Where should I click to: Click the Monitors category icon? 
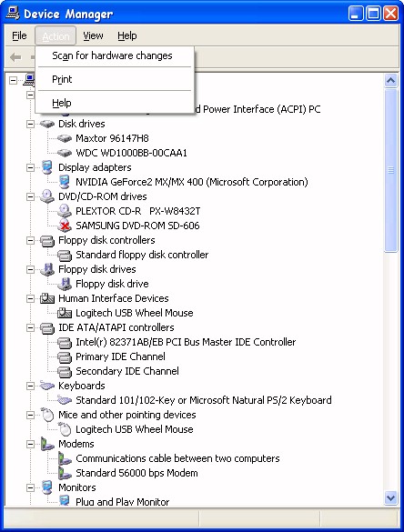46,487
